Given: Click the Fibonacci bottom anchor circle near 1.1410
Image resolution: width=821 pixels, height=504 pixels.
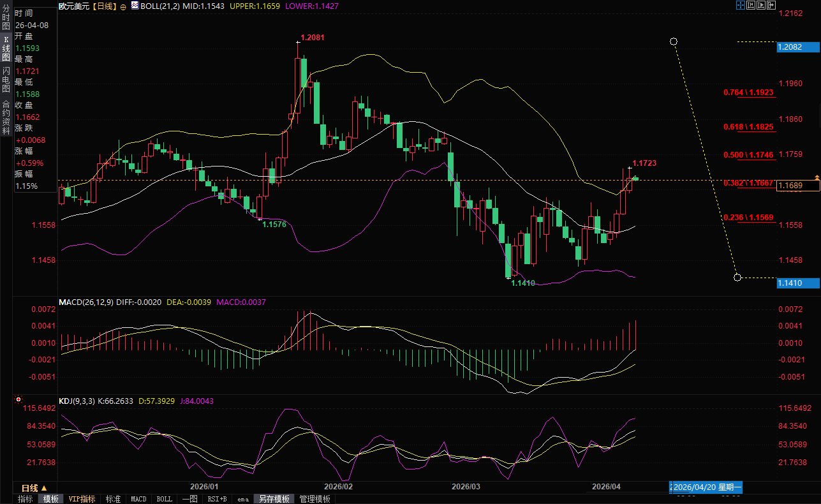Looking at the screenshot, I should (x=737, y=278).
